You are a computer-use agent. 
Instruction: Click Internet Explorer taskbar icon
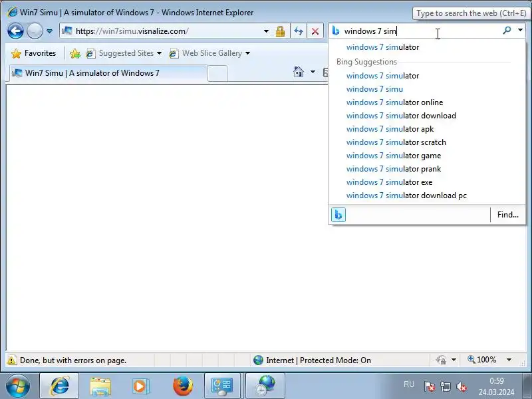[x=59, y=386]
